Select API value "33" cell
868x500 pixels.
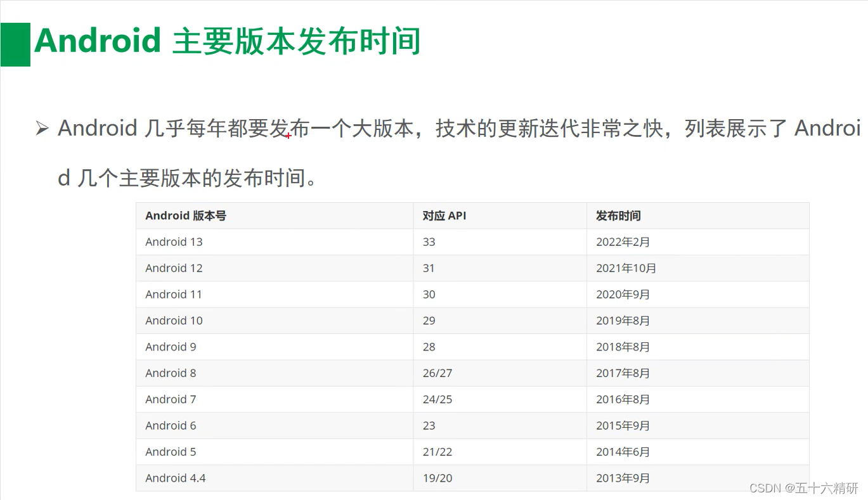point(500,242)
